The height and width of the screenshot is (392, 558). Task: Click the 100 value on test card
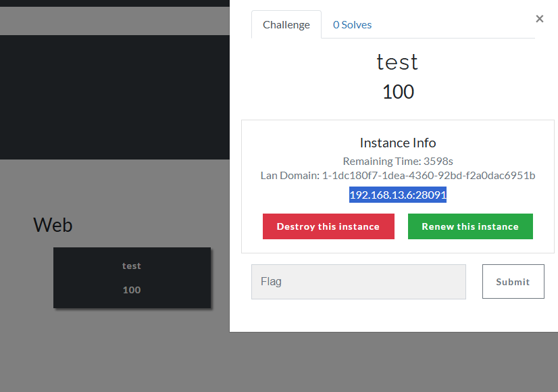(x=132, y=290)
